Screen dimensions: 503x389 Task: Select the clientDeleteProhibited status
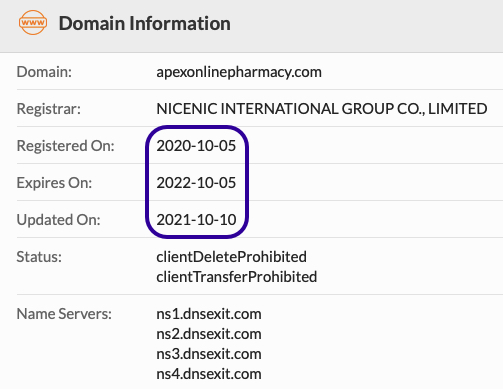point(231,257)
